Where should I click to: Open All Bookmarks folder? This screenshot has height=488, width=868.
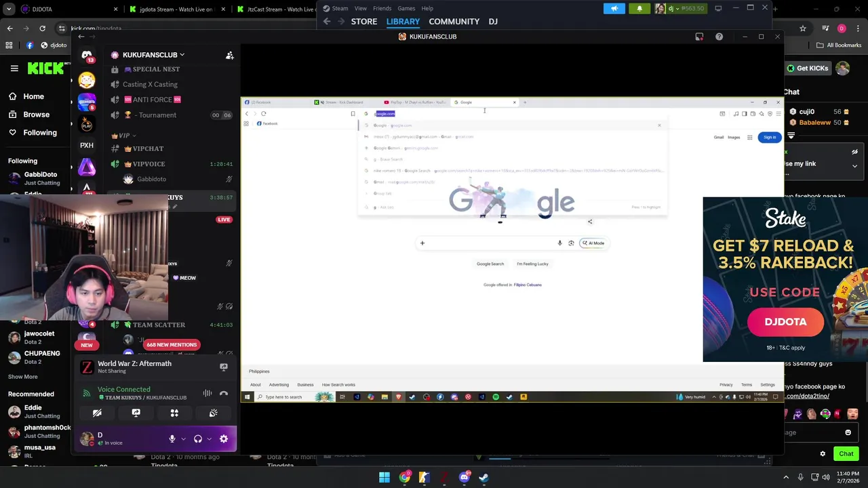coord(838,45)
